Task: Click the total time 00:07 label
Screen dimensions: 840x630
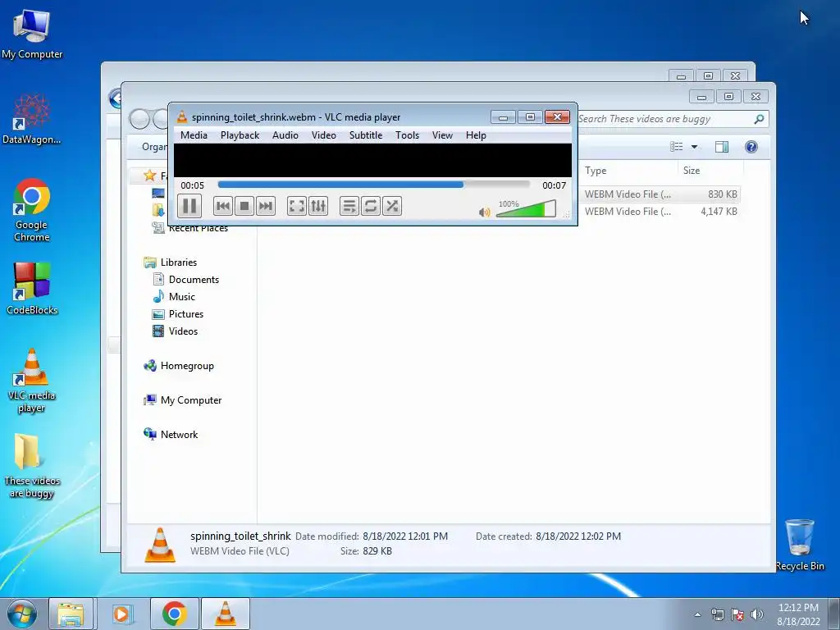Action: [554, 186]
